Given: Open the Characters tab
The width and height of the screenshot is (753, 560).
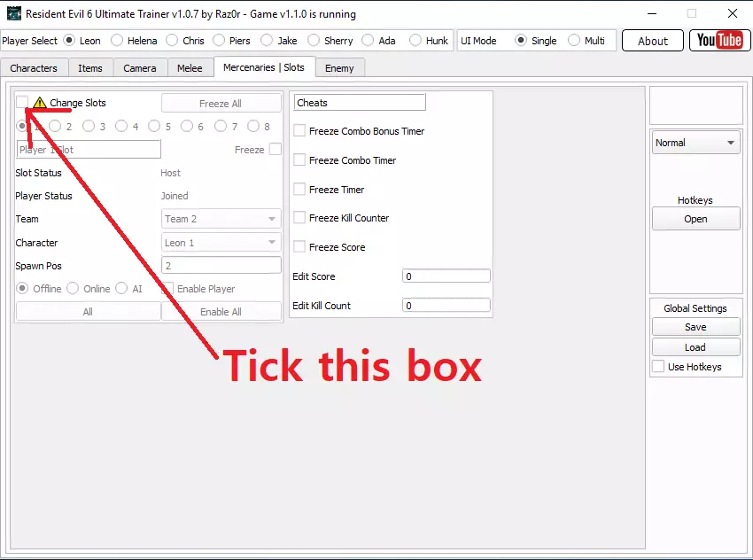Looking at the screenshot, I should [x=34, y=68].
